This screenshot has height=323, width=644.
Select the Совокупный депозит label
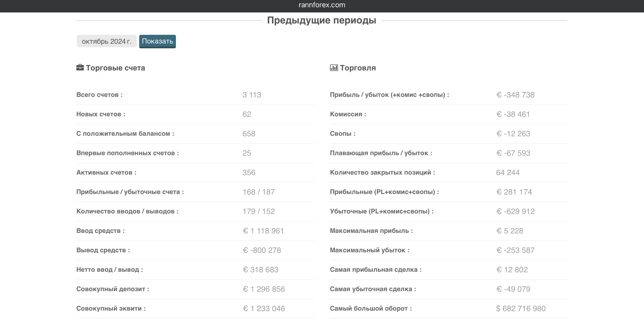click(x=113, y=289)
